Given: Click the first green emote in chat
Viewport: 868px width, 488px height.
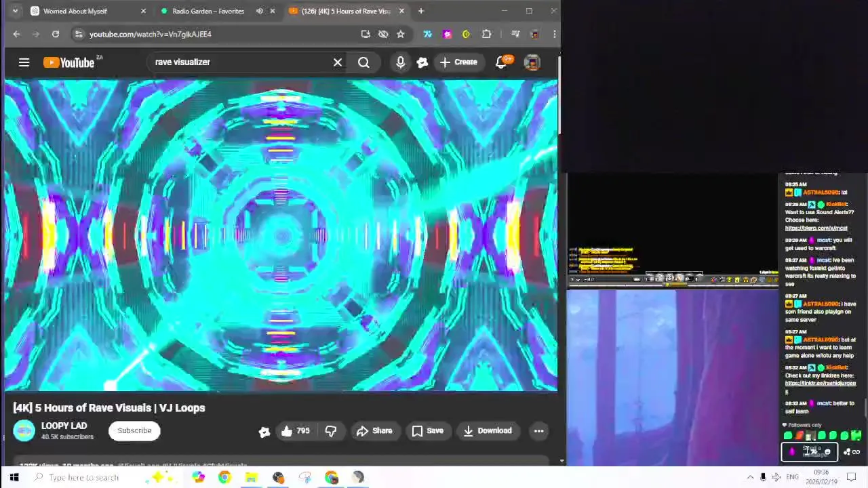Looking at the screenshot, I should coord(788,436).
